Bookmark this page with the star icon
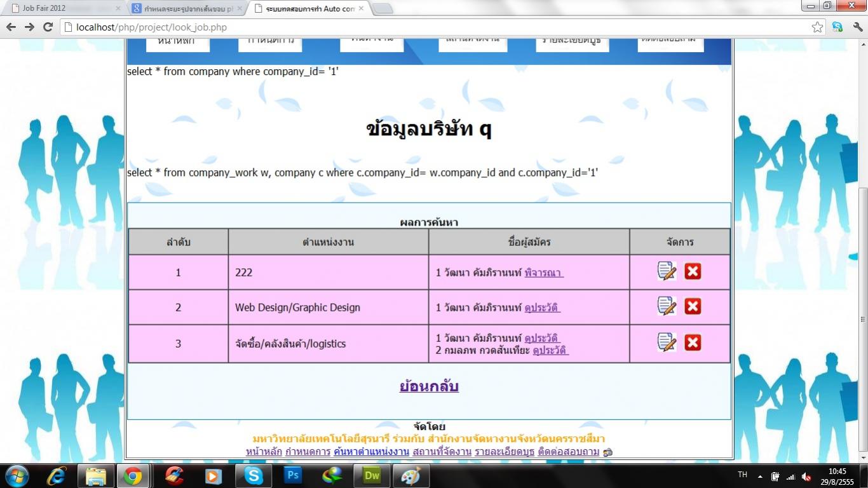This screenshot has width=868, height=488. (817, 27)
